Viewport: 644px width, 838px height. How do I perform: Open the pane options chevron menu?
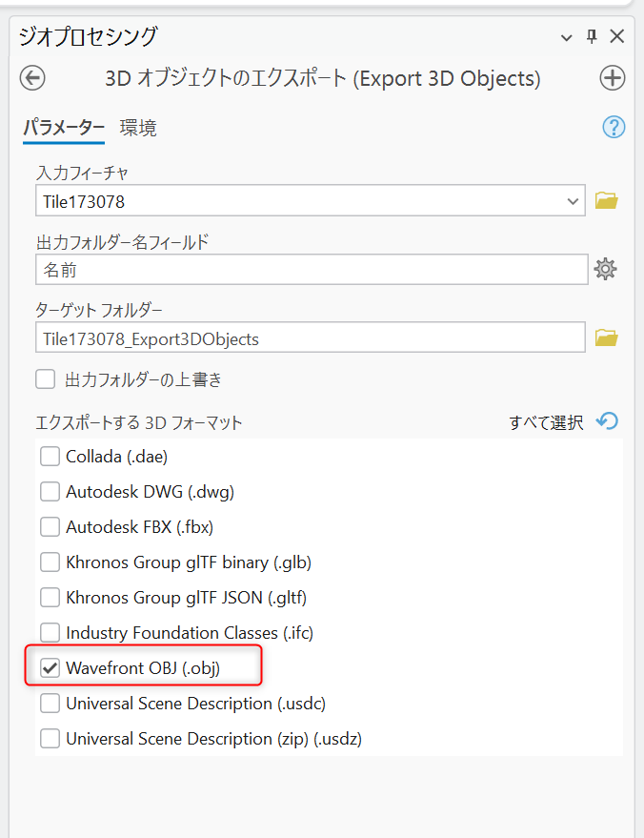pos(568,37)
